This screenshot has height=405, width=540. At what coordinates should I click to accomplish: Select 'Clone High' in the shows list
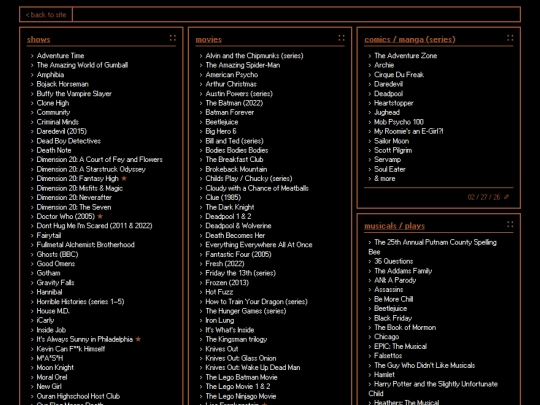coord(53,103)
